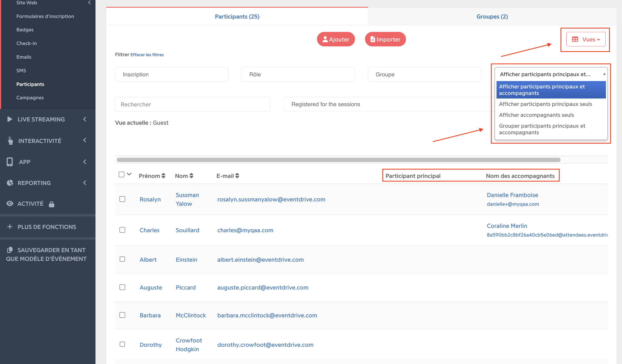Viewport: 622px width, 364px height.
Task: Open SMS in sidebar
Action: tap(21, 70)
